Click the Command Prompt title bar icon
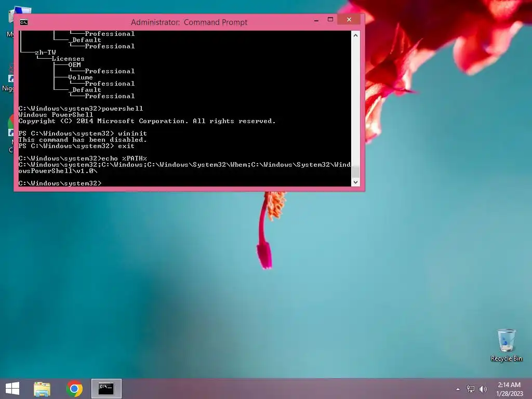Image resolution: width=532 pixels, height=399 pixels. pyautogui.click(x=24, y=22)
